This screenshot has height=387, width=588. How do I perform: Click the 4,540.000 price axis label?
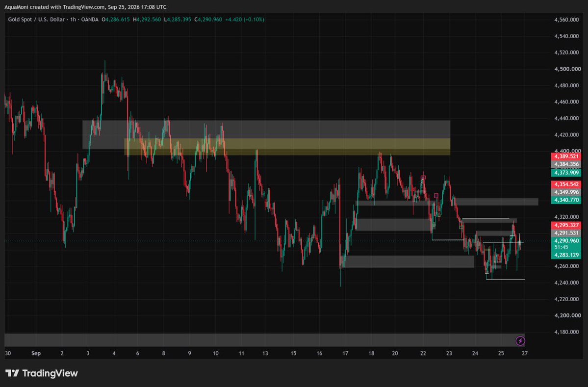[566, 36]
